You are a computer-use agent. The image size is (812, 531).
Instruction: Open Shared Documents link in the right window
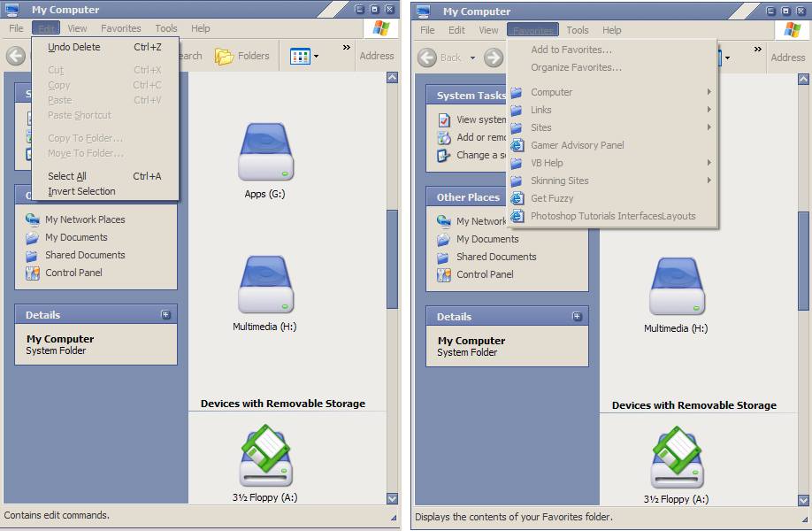coord(486,257)
